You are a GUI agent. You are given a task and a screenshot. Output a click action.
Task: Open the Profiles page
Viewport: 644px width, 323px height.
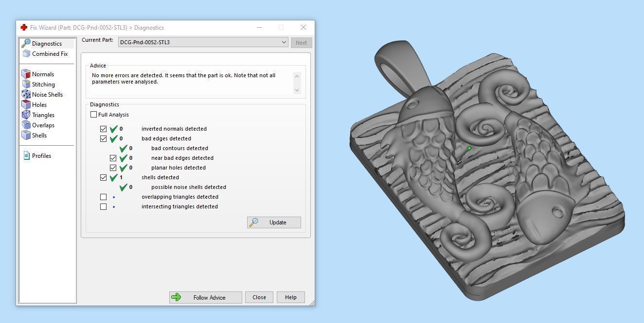pos(41,156)
